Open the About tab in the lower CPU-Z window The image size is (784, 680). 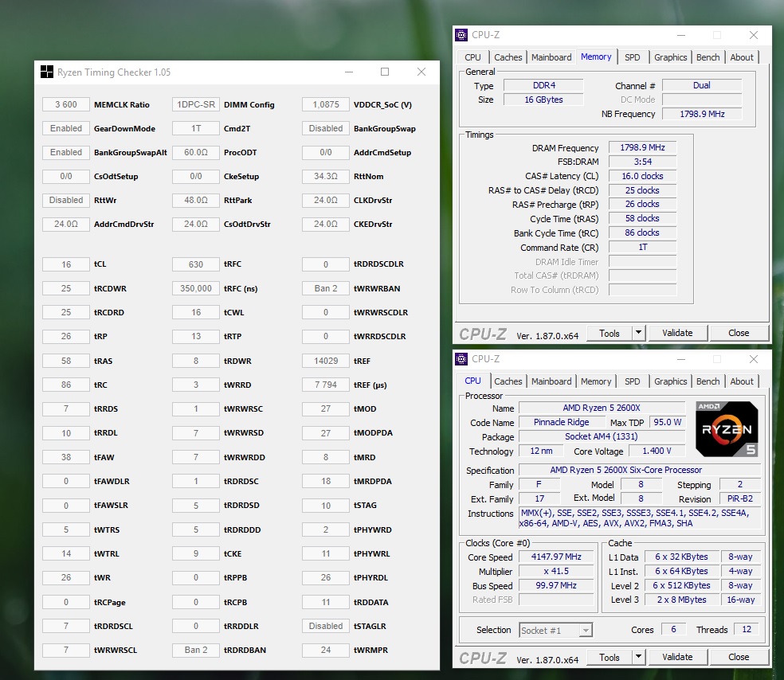(x=742, y=381)
